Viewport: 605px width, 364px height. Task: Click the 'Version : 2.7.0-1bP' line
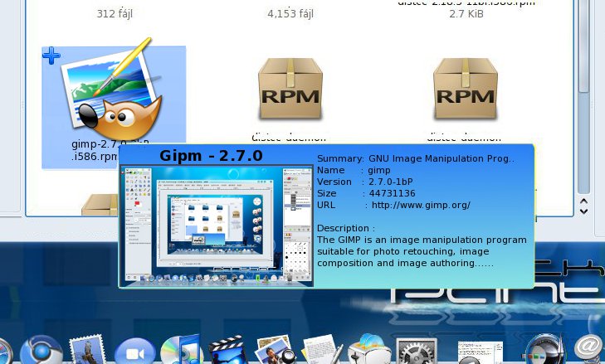(x=365, y=182)
